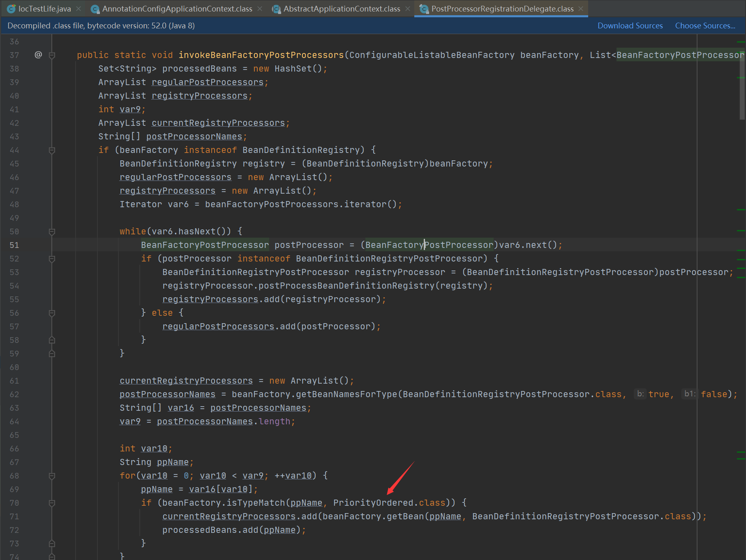Click ppName declaration on line 67
The height and width of the screenshot is (560, 746).
point(173,462)
